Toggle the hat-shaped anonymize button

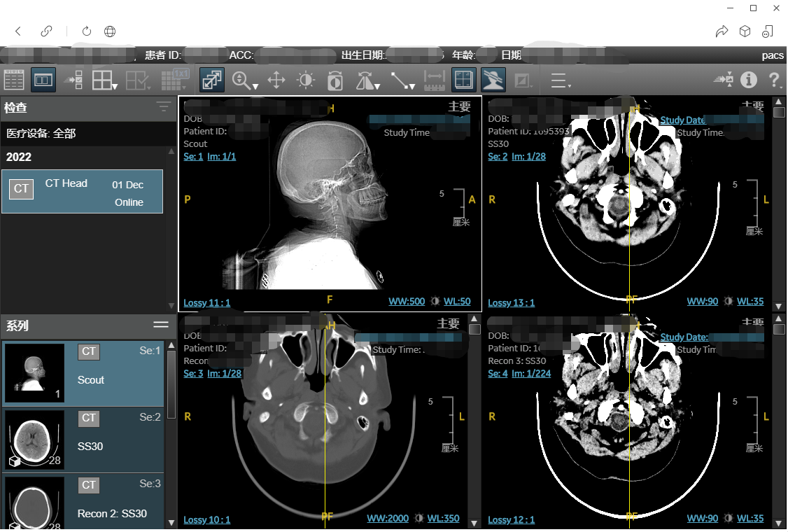coord(493,80)
